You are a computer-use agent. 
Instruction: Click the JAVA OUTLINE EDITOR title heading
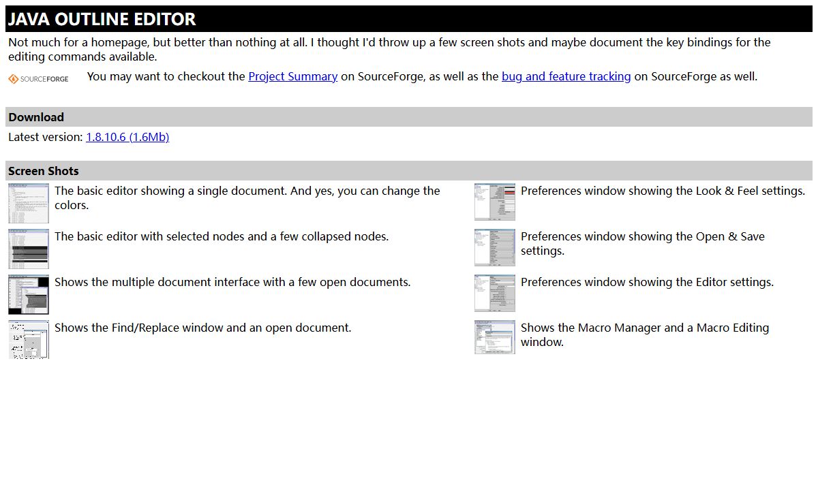102,20
